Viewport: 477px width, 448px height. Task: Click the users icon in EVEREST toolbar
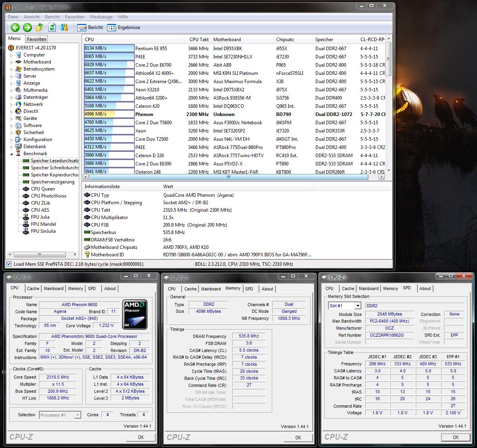coord(64,27)
